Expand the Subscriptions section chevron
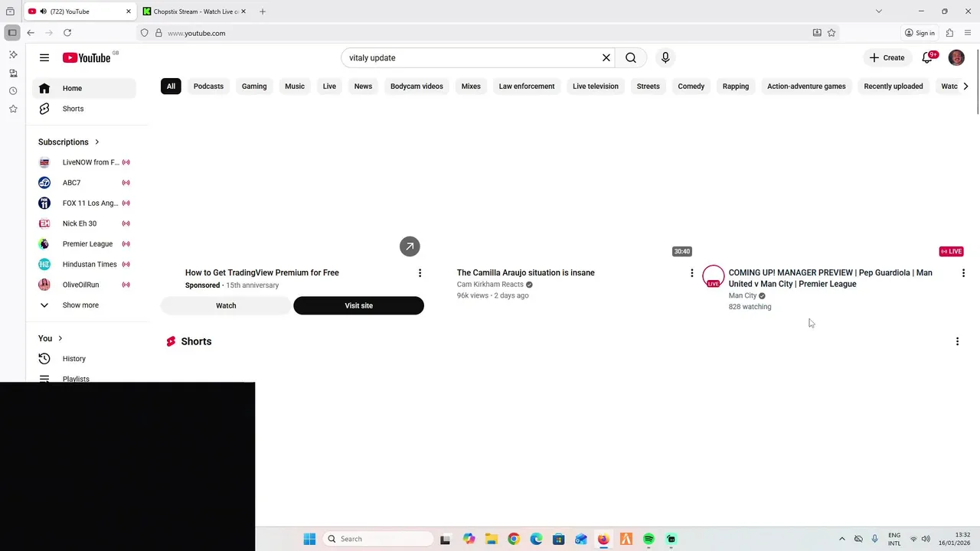Viewport: 980px width, 551px height. [96, 142]
